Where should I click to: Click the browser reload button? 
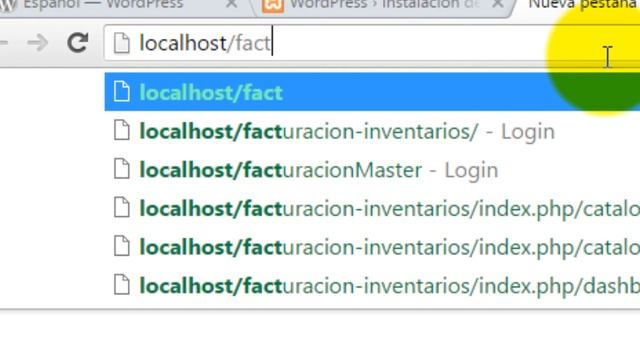(78, 43)
